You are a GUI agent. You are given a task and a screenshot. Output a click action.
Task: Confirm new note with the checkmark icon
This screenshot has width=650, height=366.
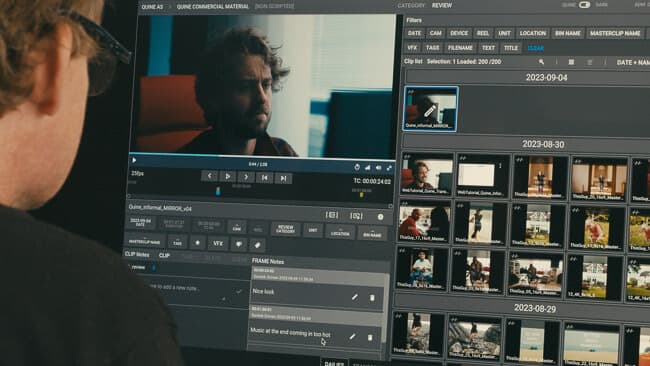239,292
